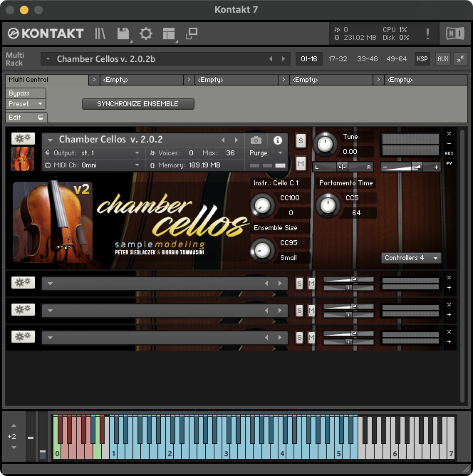Click the CC100 instrument knob
Viewport: 473px width, 476px height.
tap(263, 205)
